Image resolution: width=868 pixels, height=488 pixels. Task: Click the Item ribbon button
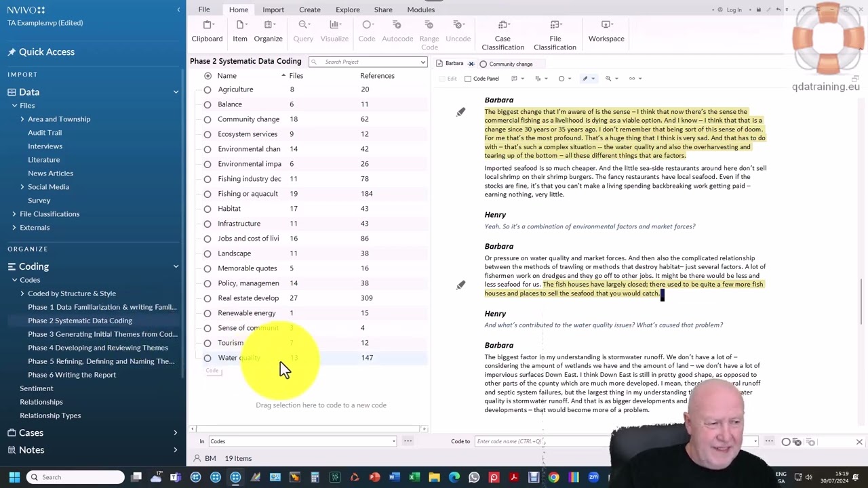click(240, 32)
